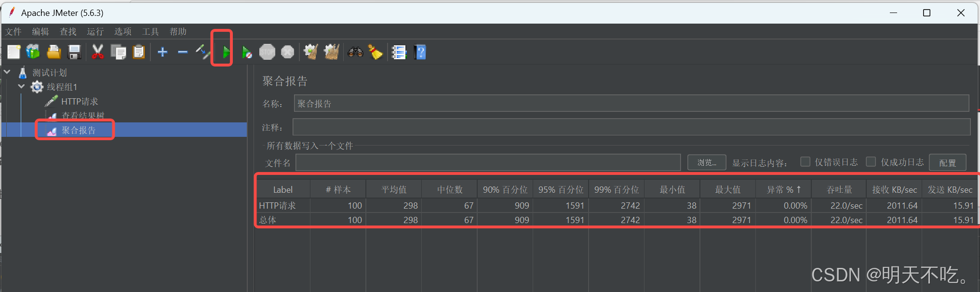Viewport: 980px width, 292px height.
Task: Open the Templates icon in toolbar
Action: pyautogui.click(x=33, y=52)
